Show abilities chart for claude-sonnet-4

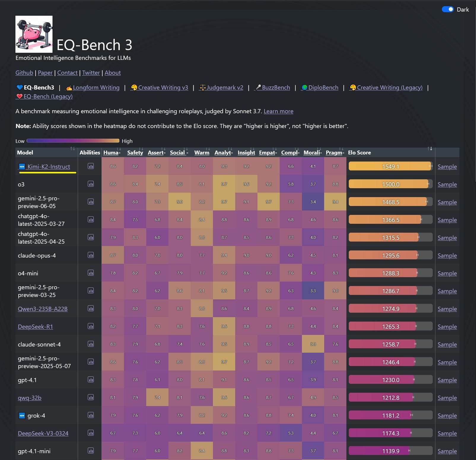(91, 344)
